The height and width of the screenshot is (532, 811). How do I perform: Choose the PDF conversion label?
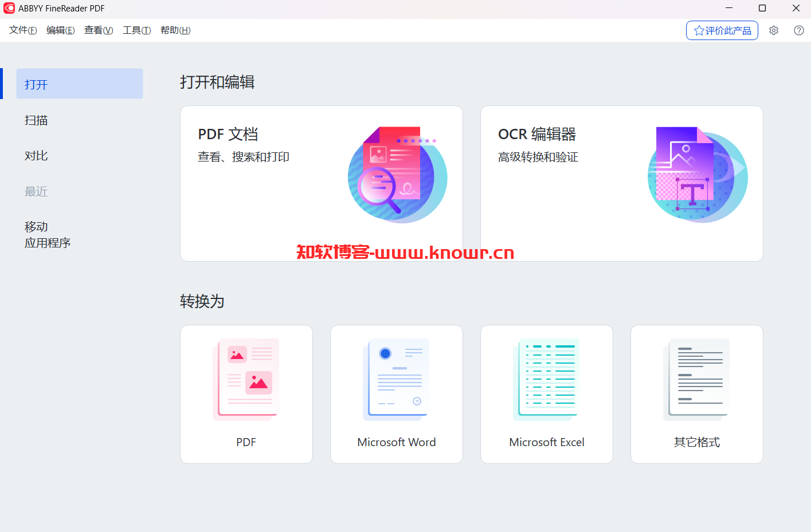tap(246, 442)
